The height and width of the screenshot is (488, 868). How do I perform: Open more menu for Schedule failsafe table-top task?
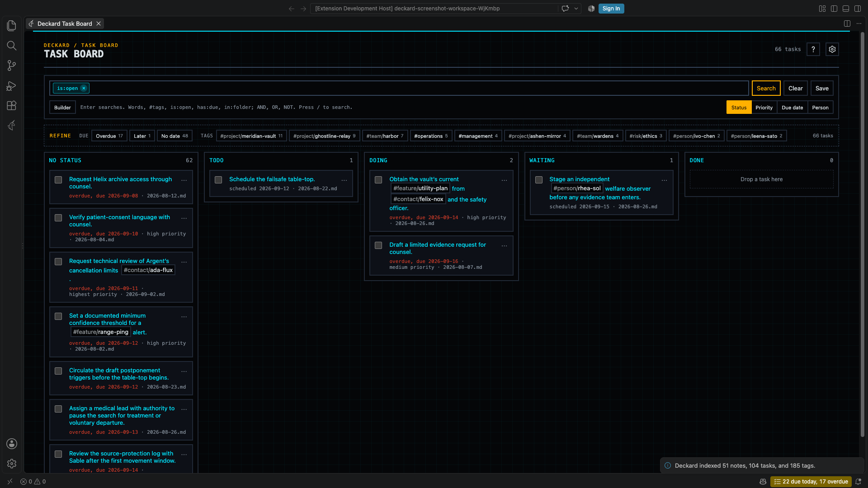tap(344, 180)
